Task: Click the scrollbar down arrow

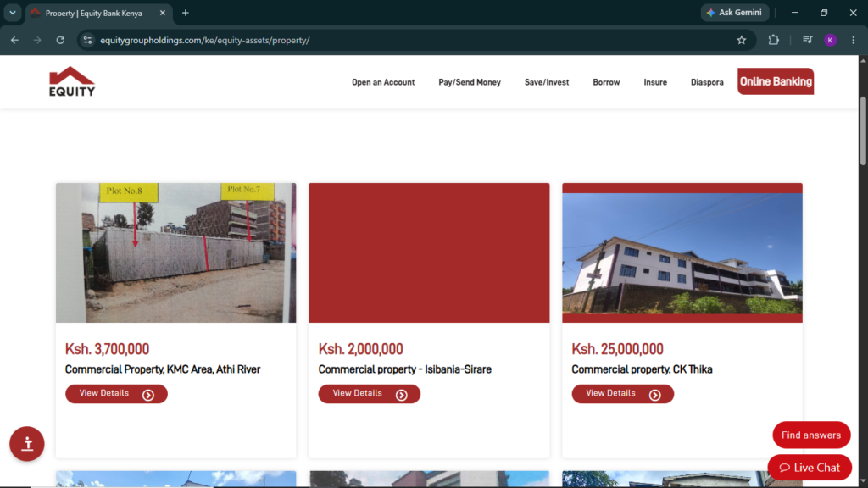Action: pos(863,481)
